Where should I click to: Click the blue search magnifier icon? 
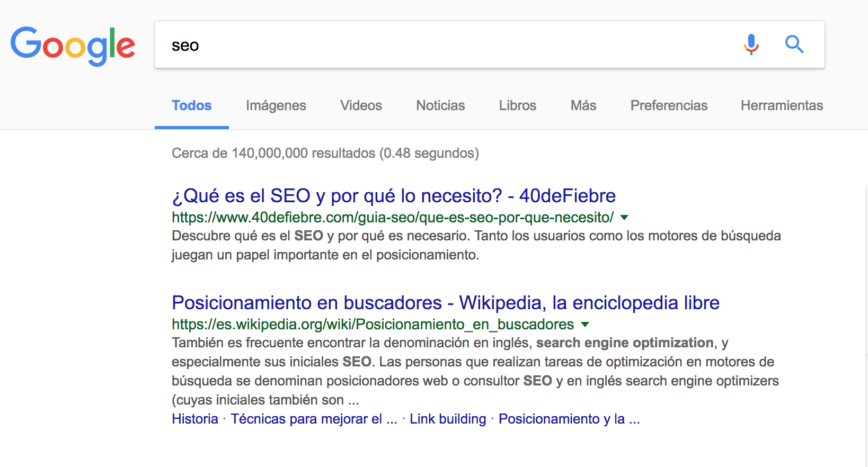coord(794,44)
